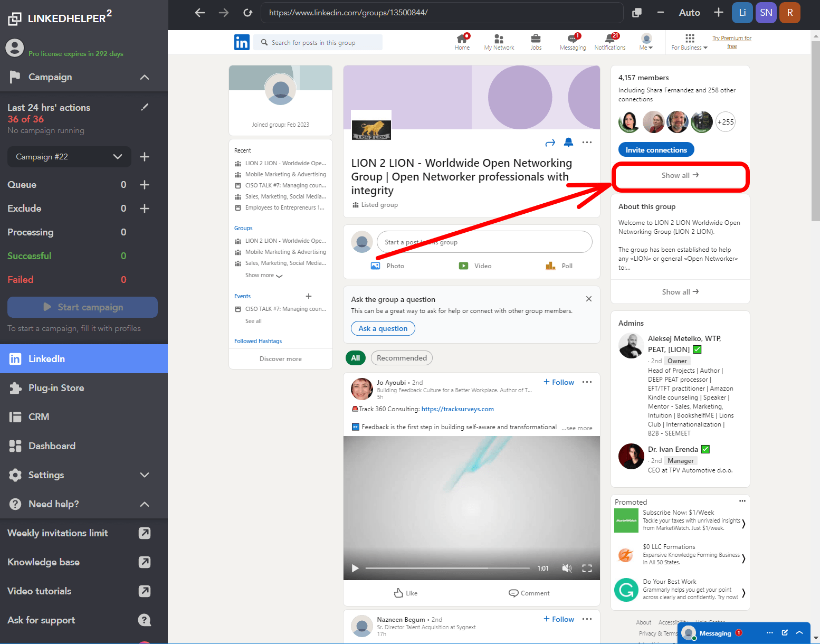Switch the feed filter to Recommended
This screenshot has height=644, width=820.
(401, 358)
